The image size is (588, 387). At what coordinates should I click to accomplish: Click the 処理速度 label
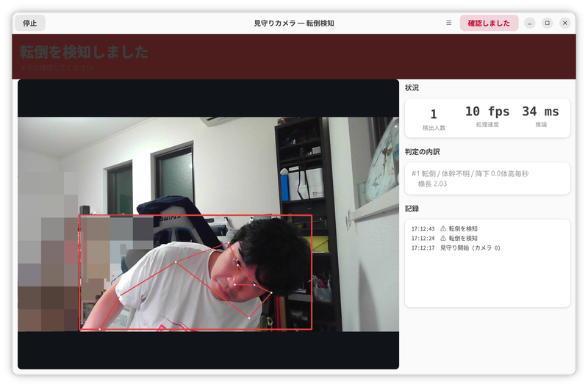487,124
